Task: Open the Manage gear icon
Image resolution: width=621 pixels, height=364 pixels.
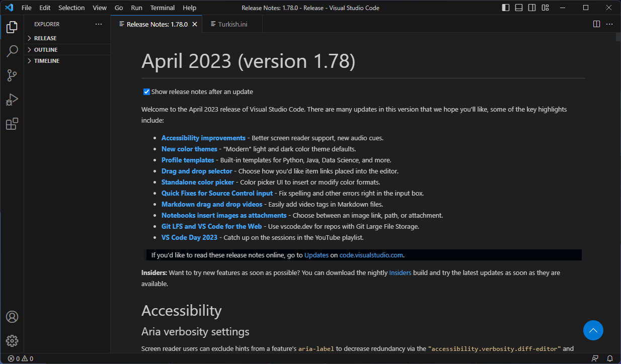Action: [x=12, y=341]
